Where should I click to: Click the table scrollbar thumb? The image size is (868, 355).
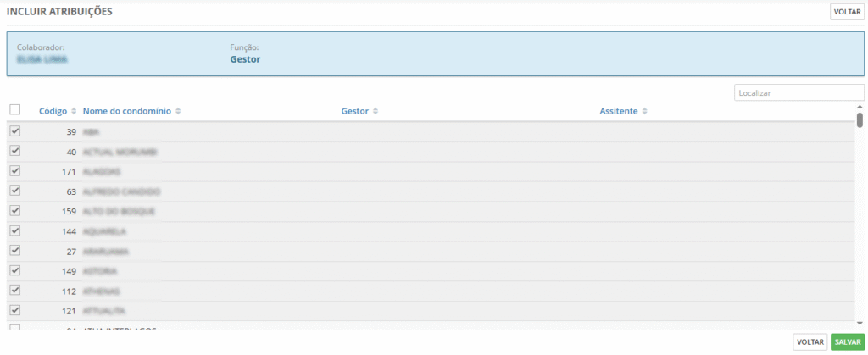pos(860,120)
